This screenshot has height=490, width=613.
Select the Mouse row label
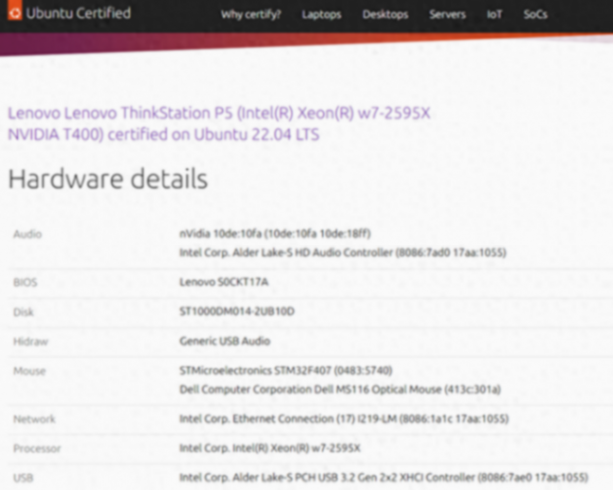[x=29, y=371]
